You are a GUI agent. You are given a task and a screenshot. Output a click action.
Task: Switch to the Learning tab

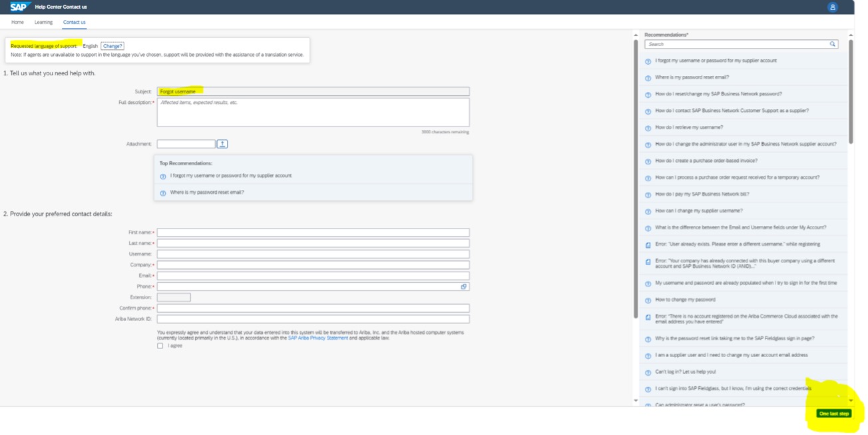43,22
